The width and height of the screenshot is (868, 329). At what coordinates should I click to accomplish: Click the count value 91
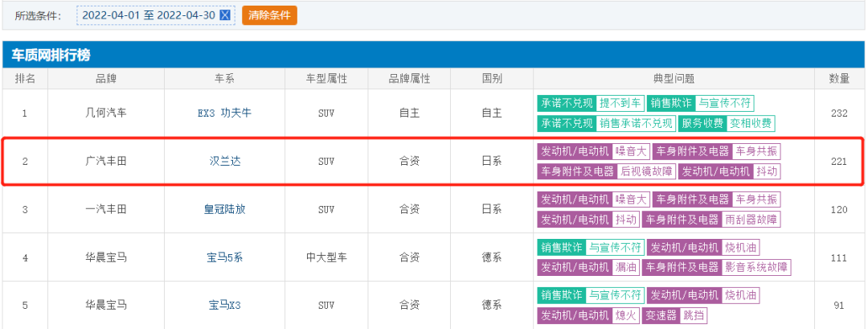tap(839, 305)
